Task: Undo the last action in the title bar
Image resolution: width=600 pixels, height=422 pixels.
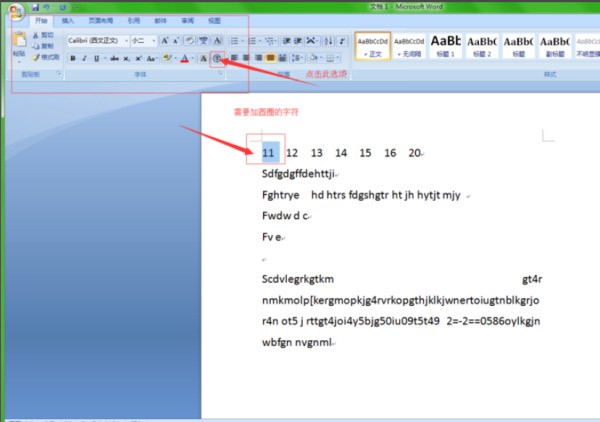Action: [47, 7]
